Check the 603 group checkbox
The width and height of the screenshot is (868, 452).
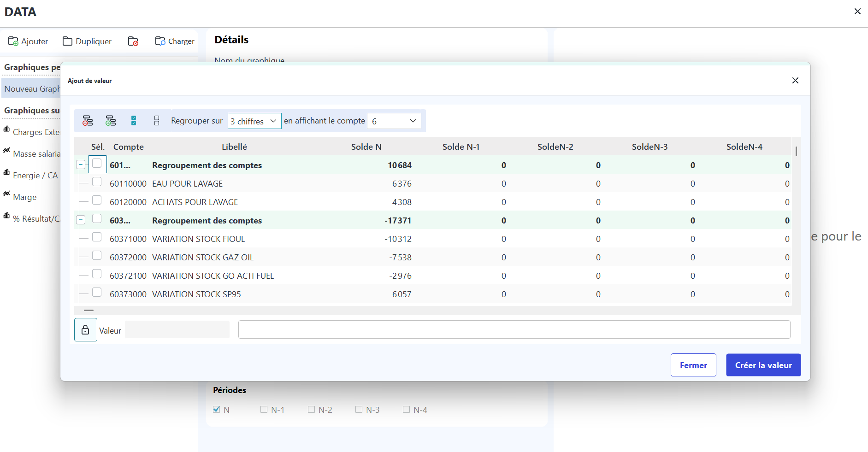pos(97,219)
